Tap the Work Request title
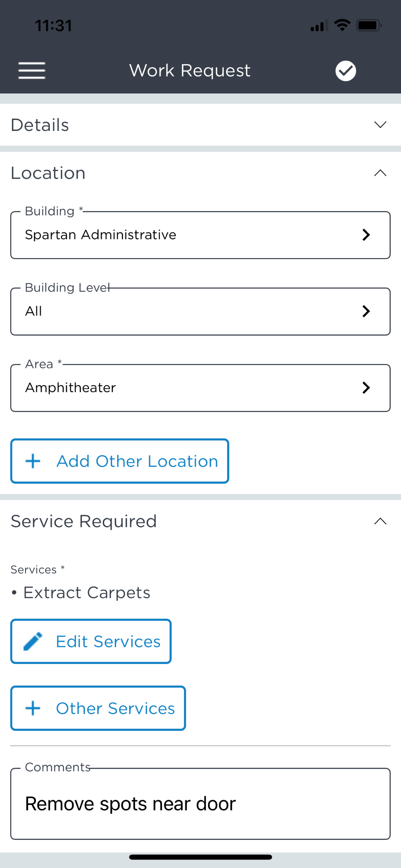This screenshot has height=868, width=401. (190, 70)
